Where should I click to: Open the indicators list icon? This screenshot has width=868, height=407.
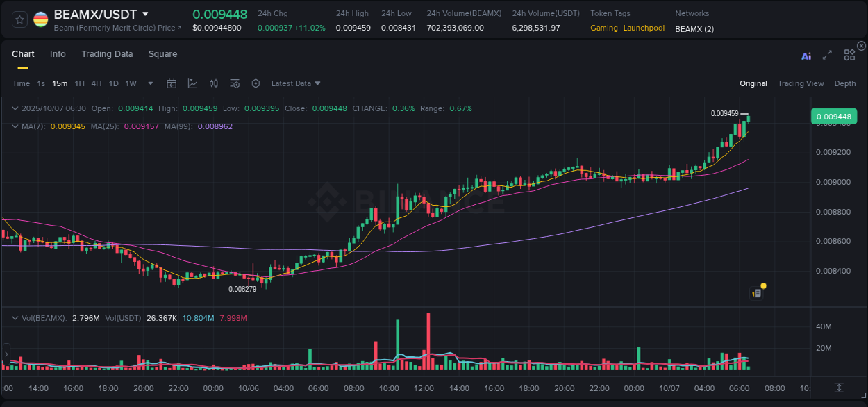click(x=234, y=83)
